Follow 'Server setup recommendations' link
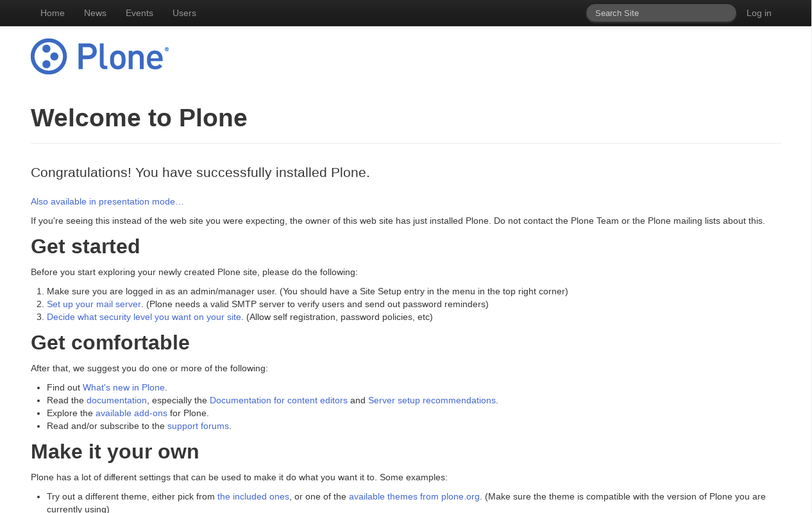Screen dimensions: 812x513 [432, 400]
